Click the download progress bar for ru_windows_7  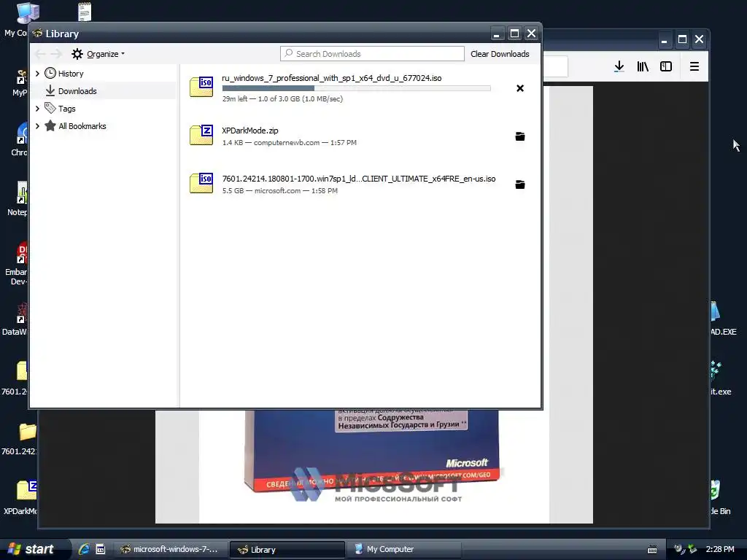(x=356, y=88)
